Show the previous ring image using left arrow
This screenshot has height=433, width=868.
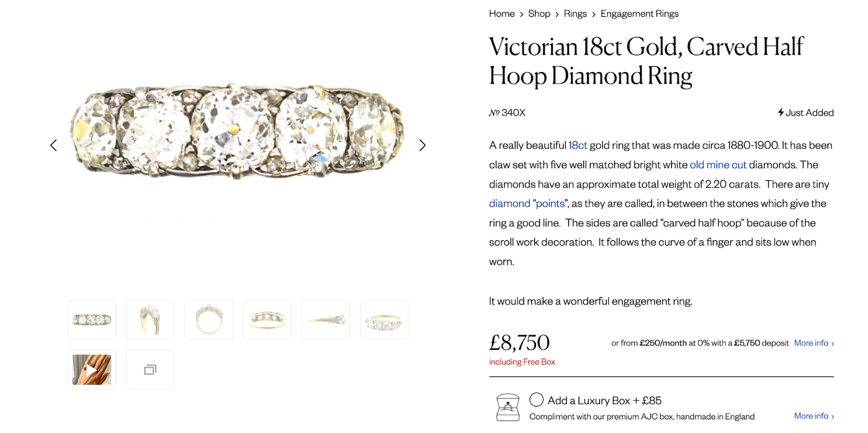point(54,145)
